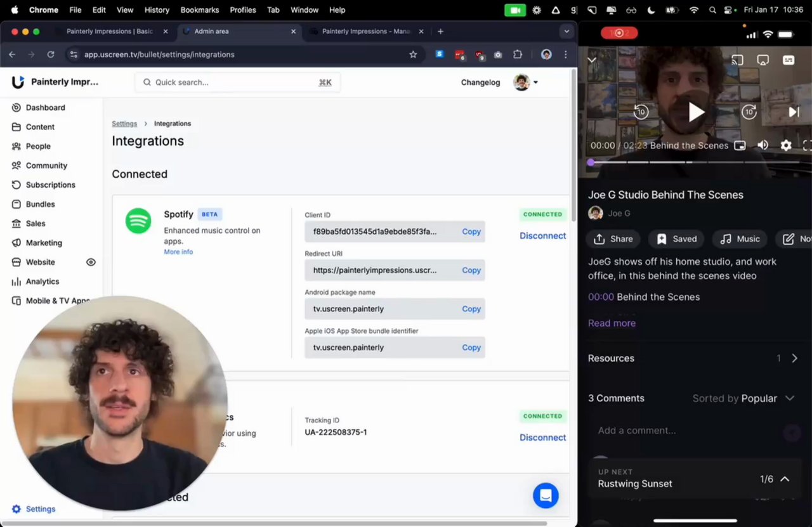The width and height of the screenshot is (812, 527).
Task: Copy the Android package name
Action: 471,309
